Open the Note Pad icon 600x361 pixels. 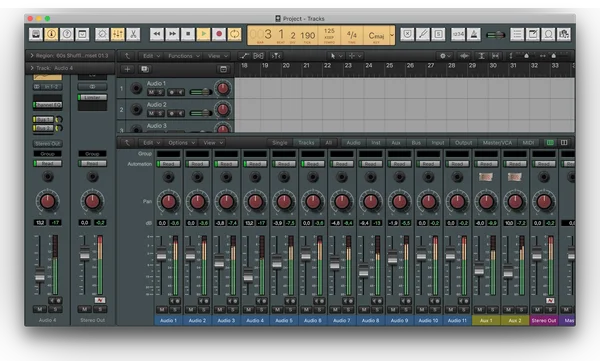coord(533,34)
